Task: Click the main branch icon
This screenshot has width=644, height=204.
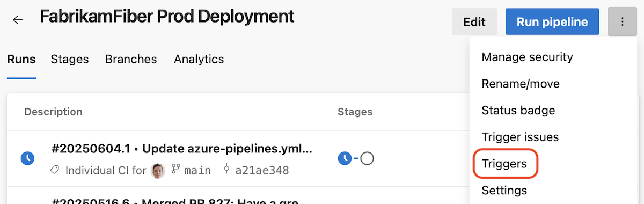Action: click(175, 170)
